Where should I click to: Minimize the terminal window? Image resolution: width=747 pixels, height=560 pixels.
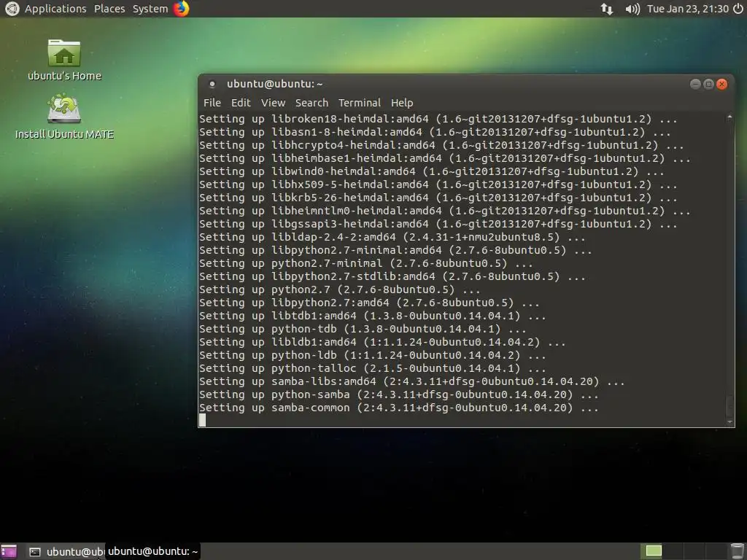pos(695,85)
